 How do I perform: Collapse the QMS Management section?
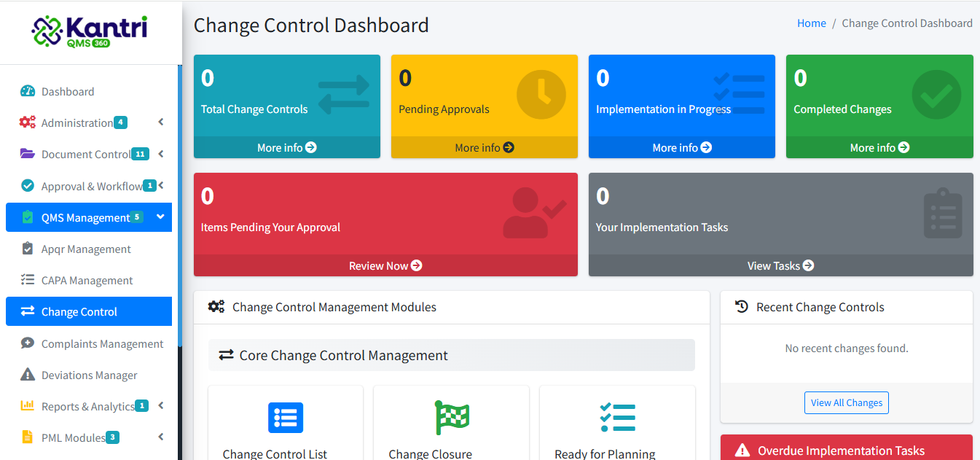click(161, 217)
